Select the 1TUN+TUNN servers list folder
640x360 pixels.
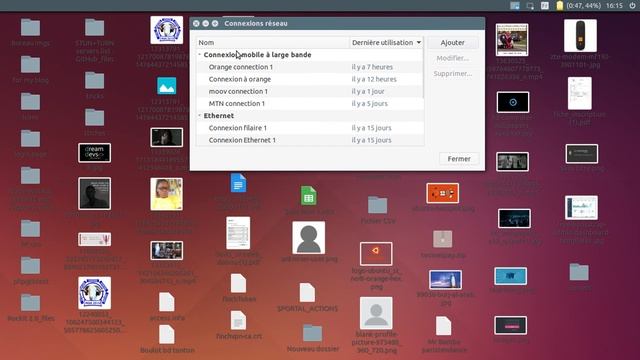coord(94,28)
